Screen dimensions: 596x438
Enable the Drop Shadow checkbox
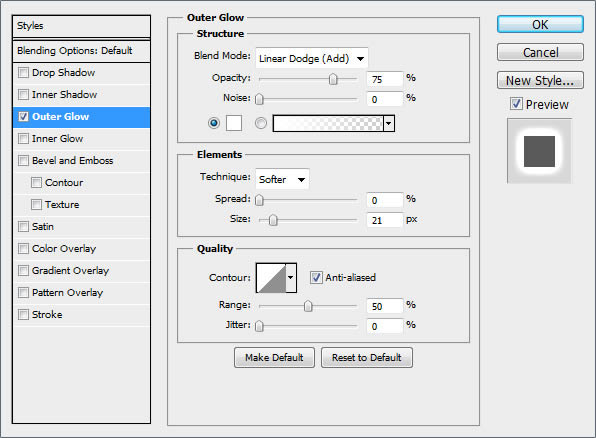23,73
